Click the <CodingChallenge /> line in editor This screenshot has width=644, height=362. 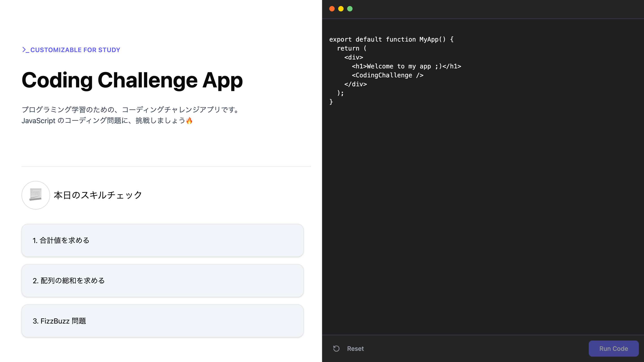(x=387, y=75)
